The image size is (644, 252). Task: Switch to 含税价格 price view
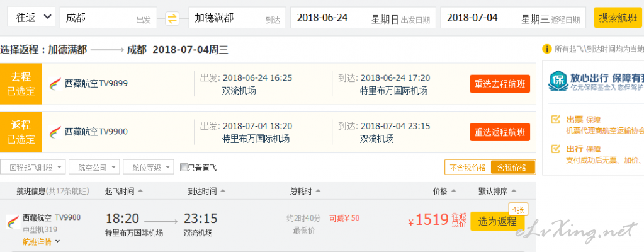(512, 168)
